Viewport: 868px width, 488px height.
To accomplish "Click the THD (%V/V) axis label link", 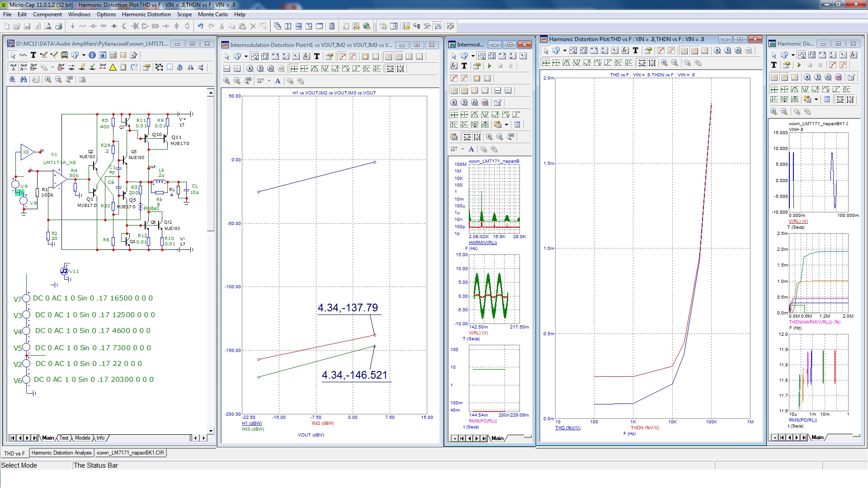I will tap(567, 428).
